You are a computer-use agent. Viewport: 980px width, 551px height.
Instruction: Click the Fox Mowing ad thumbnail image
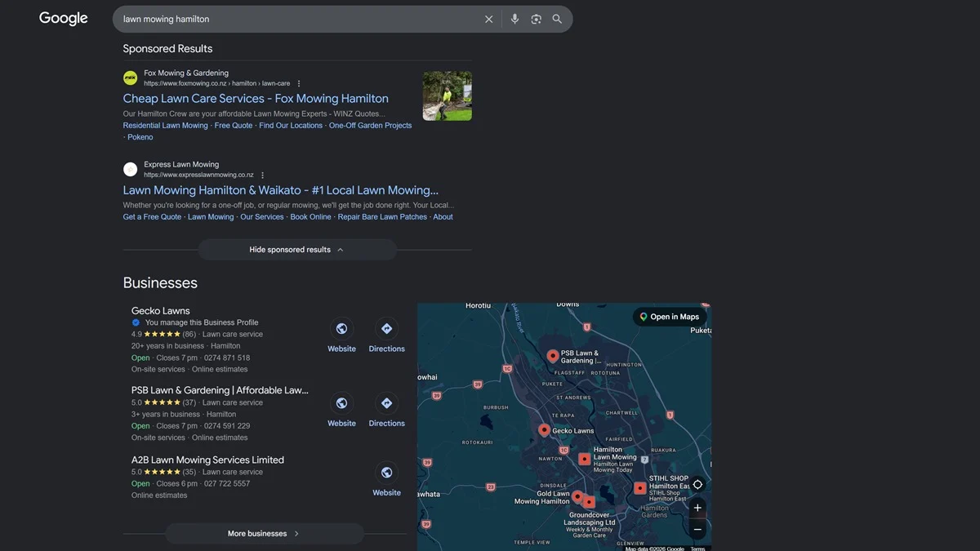448,96
